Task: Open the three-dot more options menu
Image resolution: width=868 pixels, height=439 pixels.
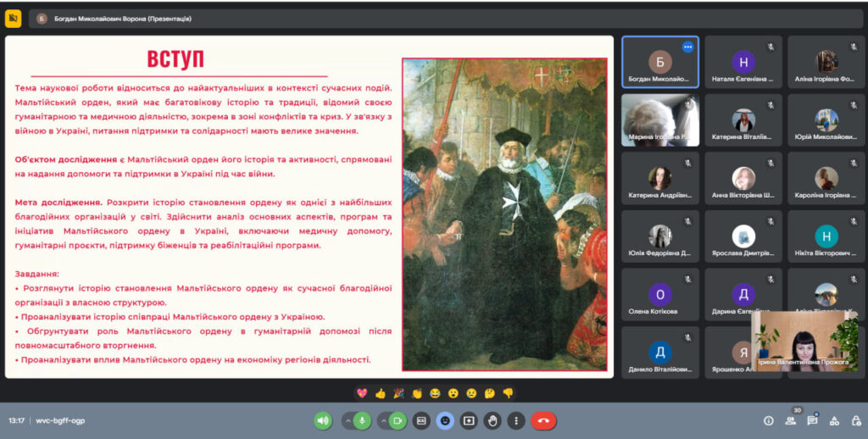Action: coord(515,420)
